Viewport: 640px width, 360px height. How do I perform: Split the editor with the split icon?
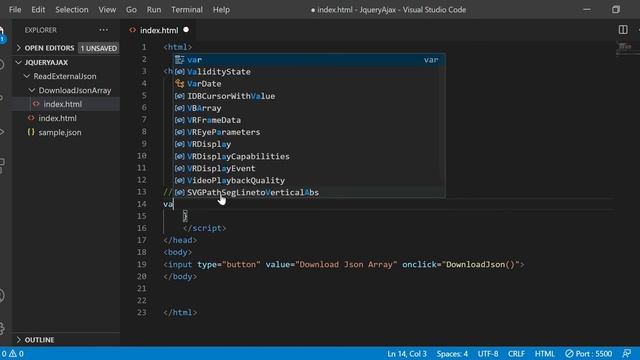[x=623, y=30]
